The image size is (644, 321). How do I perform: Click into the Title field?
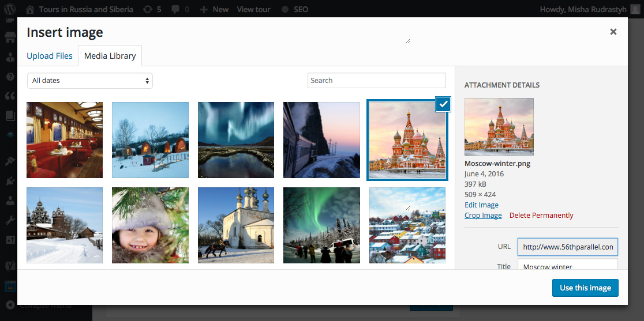(x=568, y=264)
